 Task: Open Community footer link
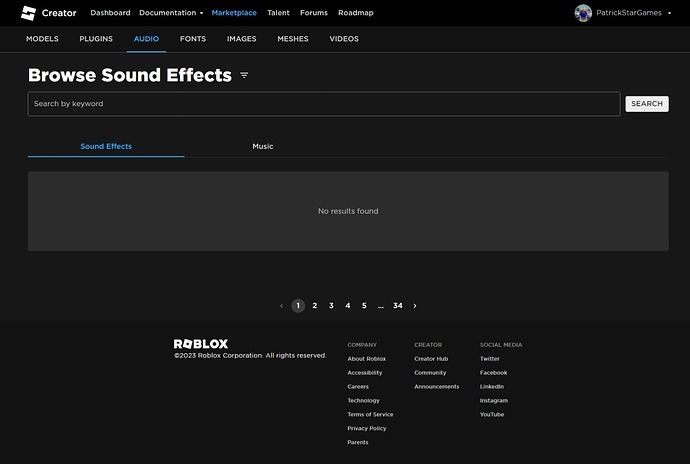click(430, 373)
